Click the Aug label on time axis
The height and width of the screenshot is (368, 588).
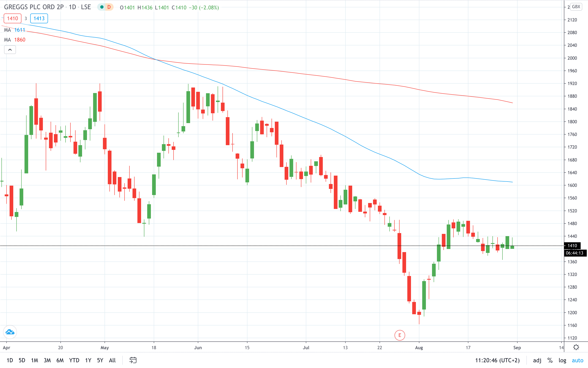(x=419, y=348)
